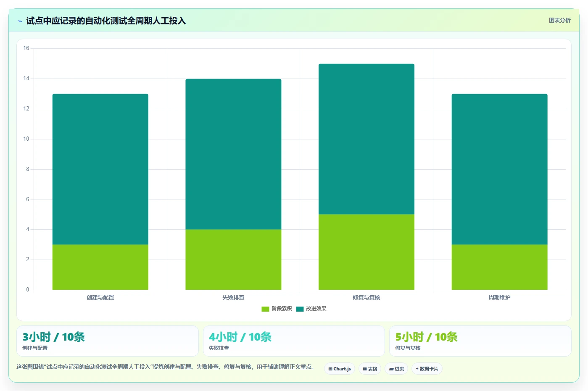This screenshot has height=391, width=588.
Task: Click the teal 改进效果 bar for 修复与复核
Action: [x=367, y=139]
